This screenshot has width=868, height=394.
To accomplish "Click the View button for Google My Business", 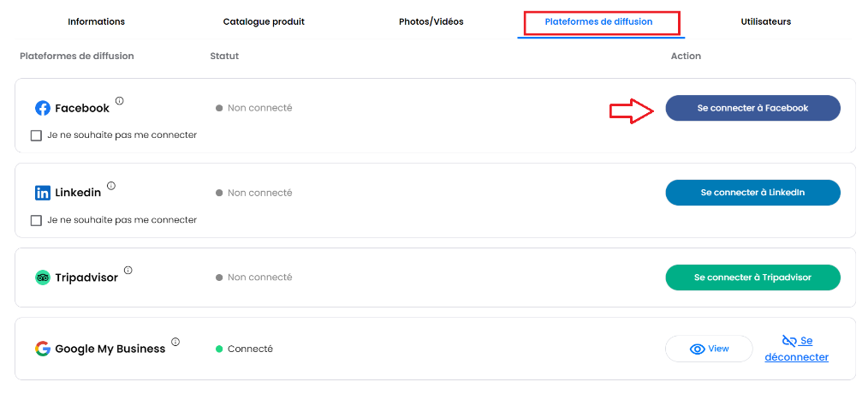I will [709, 349].
